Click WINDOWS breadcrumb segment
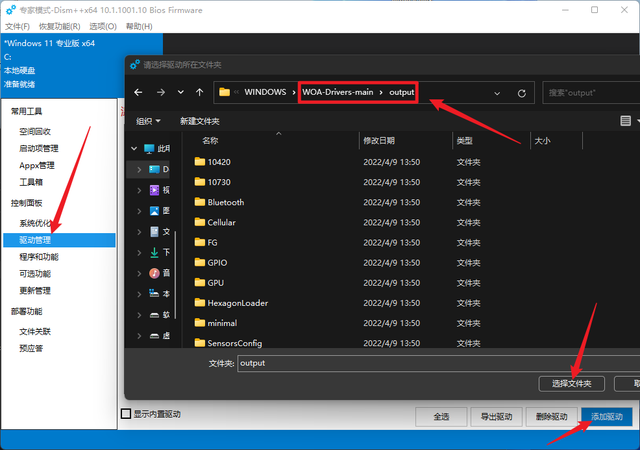Screen dimensions: 640x450 [x=265, y=92]
